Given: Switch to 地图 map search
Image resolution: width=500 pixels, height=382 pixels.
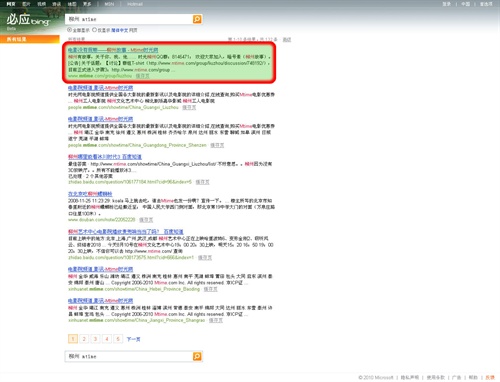Looking at the screenshot, I should coord(72,4).
